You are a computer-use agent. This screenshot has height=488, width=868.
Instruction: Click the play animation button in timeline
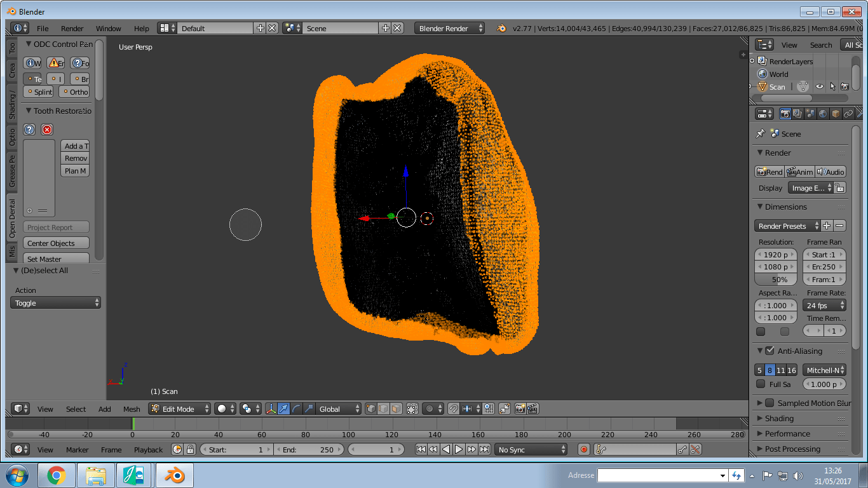coord(459,450)
